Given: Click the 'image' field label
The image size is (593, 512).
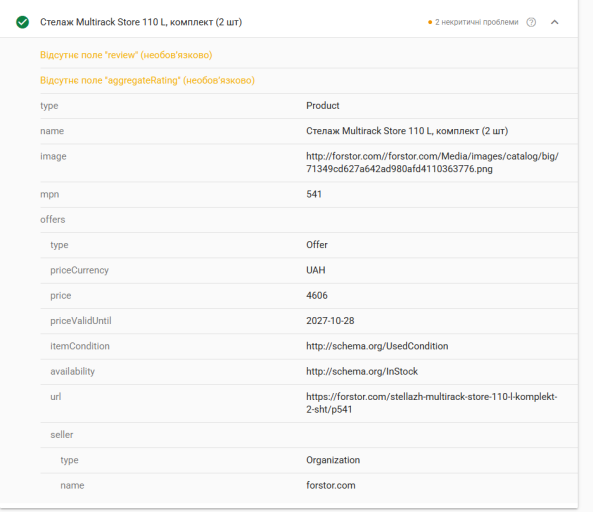Looking at the screenshot, I should tap(53, 156).
